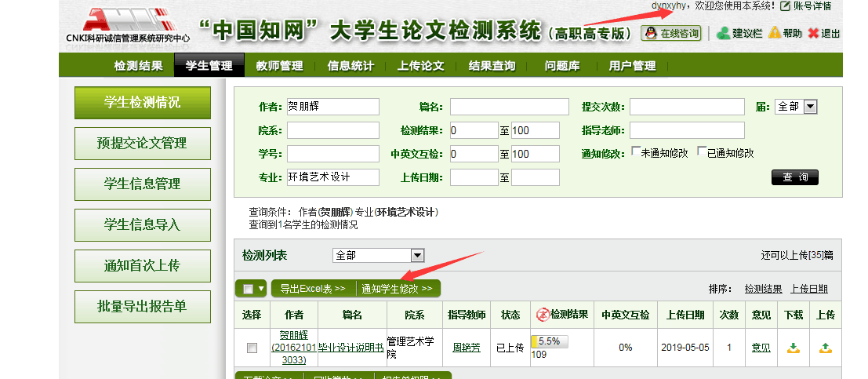Check the 已通知修改 checkbox
868x379 pixels.
(x=702, y=151)
